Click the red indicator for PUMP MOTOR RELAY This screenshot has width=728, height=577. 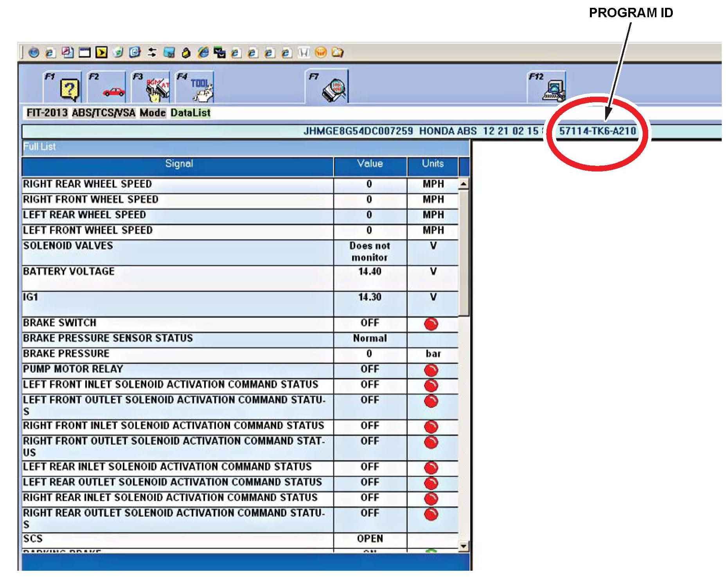(x=431, y=370)
